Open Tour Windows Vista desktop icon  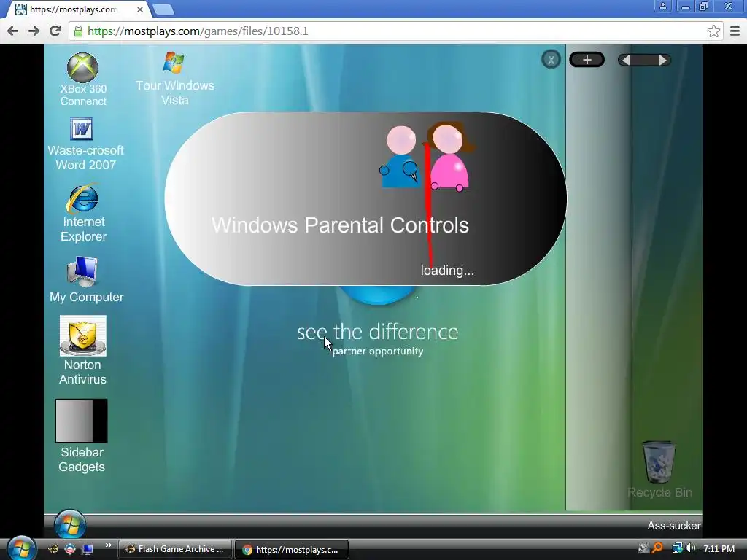[x=174, y=78]
